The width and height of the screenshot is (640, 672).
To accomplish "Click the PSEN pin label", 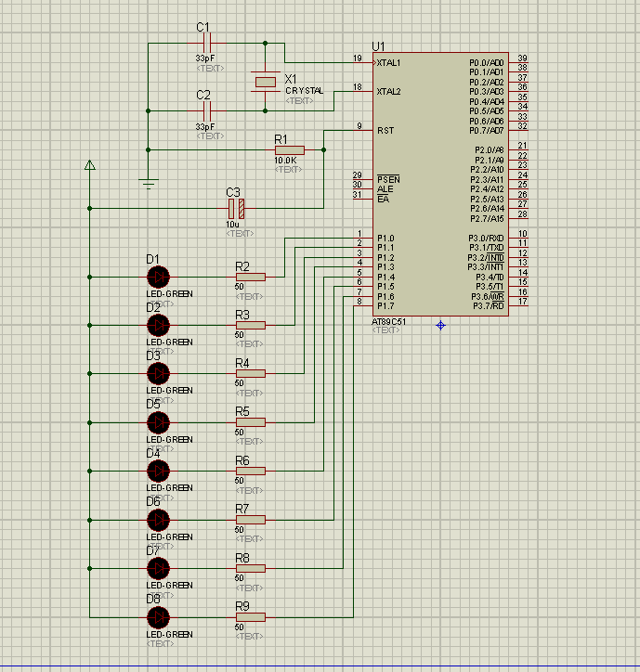I will 388,179.
